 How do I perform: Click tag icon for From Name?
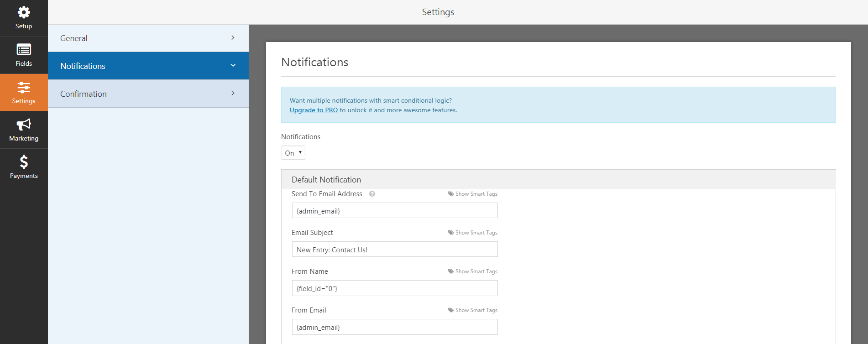coord(451,271)
